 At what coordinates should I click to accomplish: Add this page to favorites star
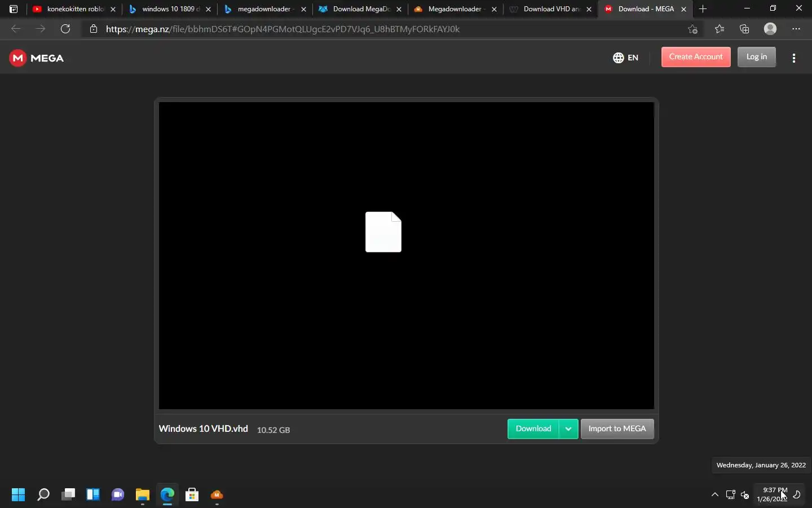pos(693,29)
